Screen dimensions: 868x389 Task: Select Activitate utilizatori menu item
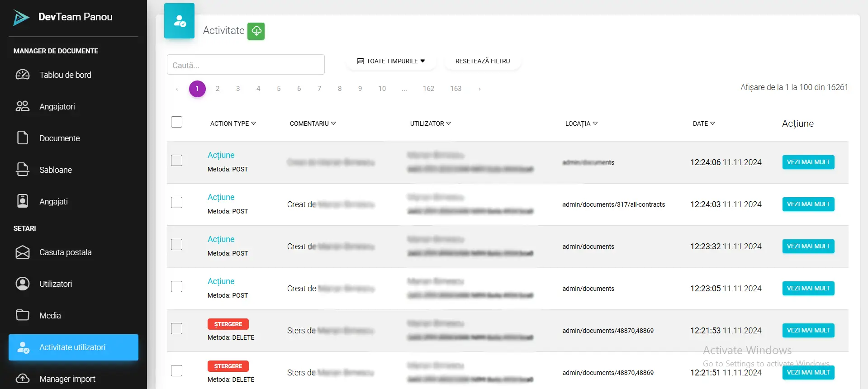pyautogui.click(x=73, y=347)
